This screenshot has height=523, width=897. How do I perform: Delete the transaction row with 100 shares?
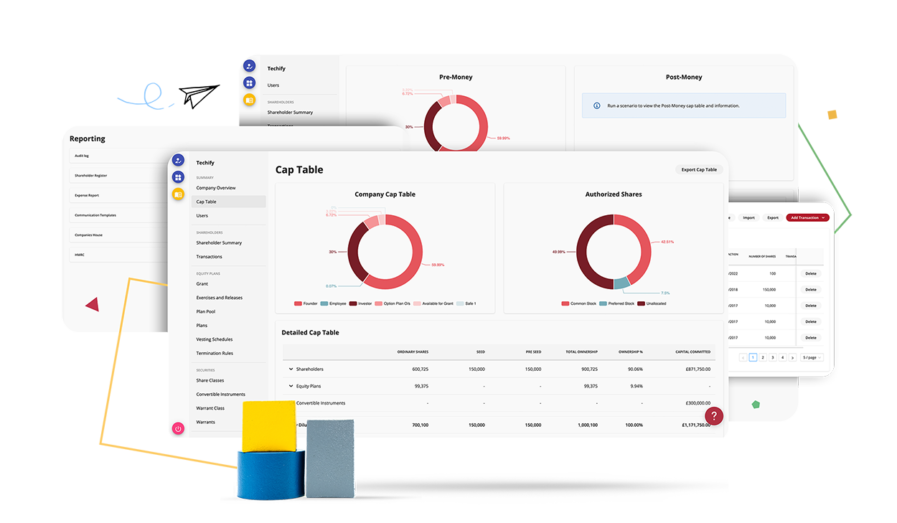point(811,274)
